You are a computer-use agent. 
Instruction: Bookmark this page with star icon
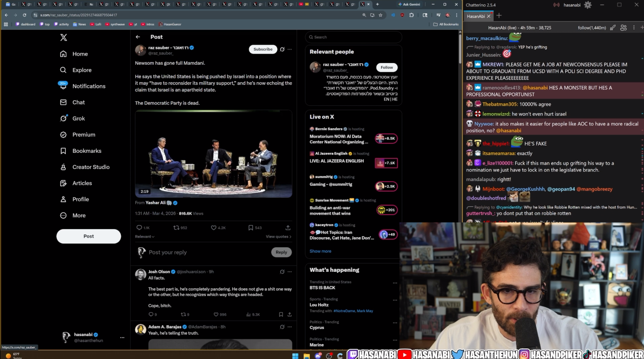[380, 15]
